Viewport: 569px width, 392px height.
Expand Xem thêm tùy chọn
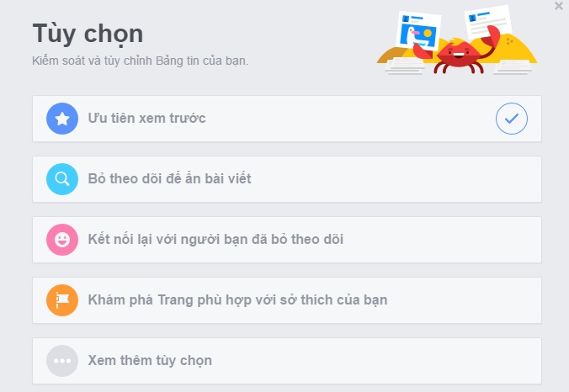pos(287,361)
